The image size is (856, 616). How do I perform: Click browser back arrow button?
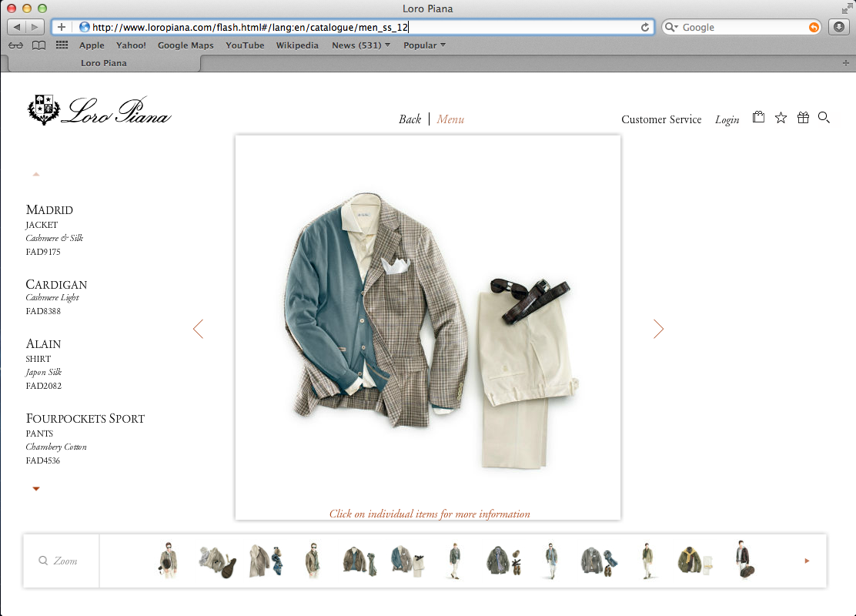coord(17,27)
